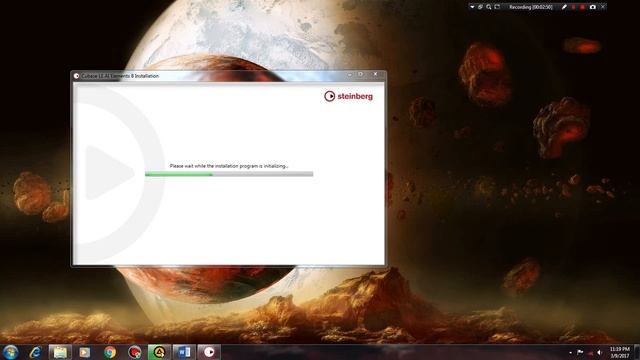Minimize the Cubase installation window

pyautogui.click(x=350, y=75)
